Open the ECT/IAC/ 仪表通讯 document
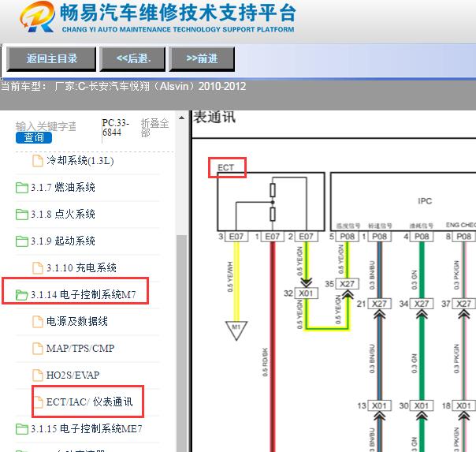 [90, 402]
